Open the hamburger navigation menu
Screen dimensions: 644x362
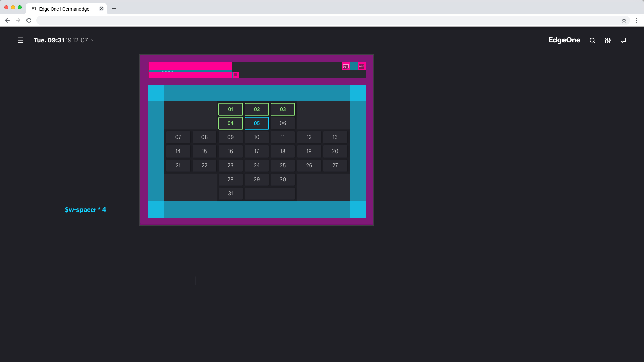[x=21, y=40]
